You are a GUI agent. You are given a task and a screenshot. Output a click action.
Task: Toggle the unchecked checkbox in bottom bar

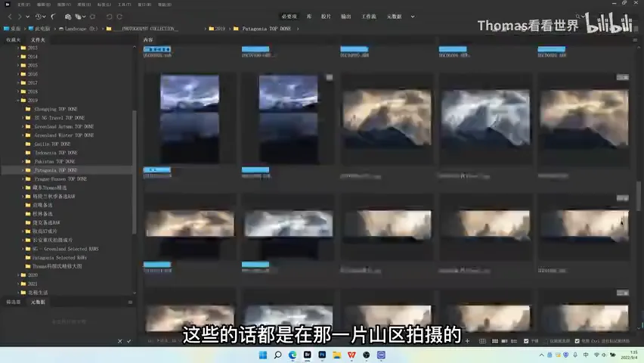coord(546,341)
